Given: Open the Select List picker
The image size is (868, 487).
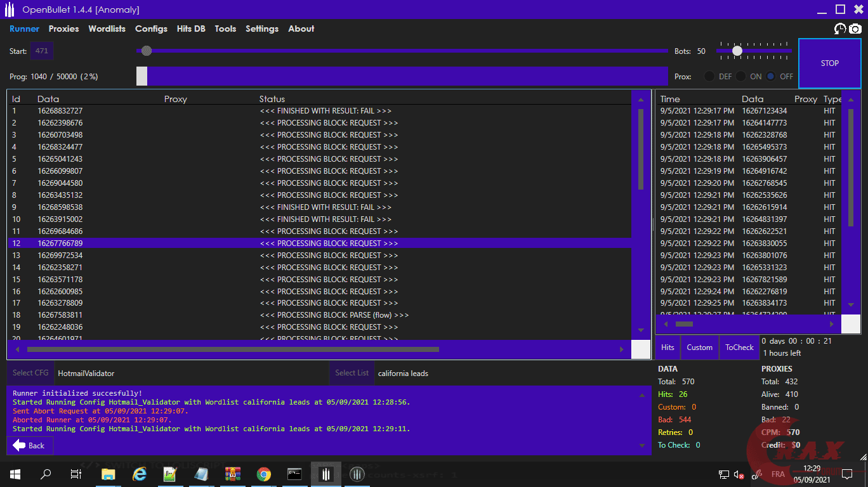Looking at the screenshot, I should (352, 373).
